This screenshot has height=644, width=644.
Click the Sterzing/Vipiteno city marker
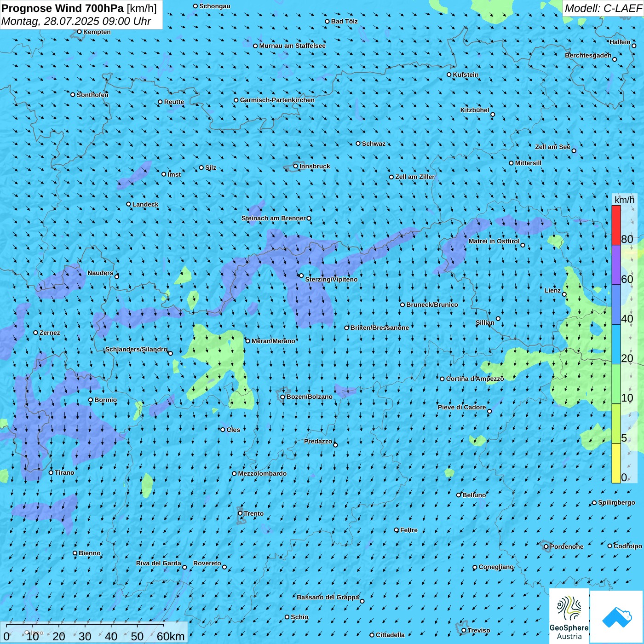[301, 276]
